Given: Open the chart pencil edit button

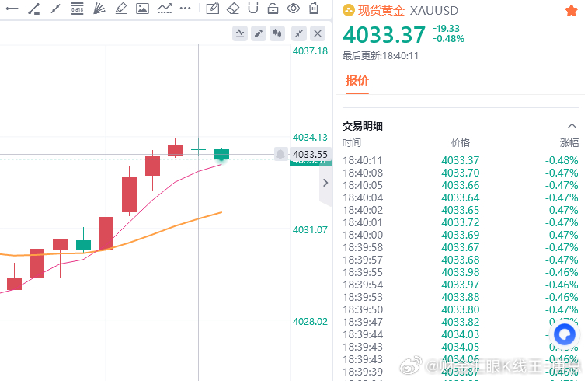Looking at the screenshot, I should click(259, 33).
